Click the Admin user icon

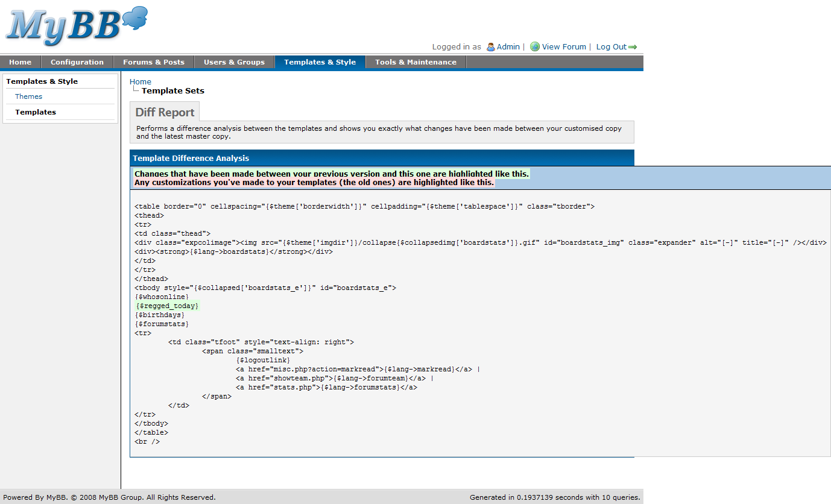[x=491, y=47]
